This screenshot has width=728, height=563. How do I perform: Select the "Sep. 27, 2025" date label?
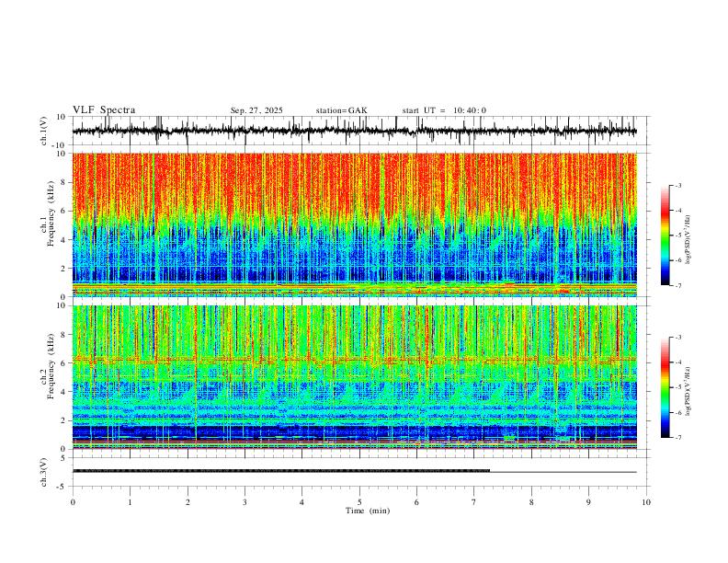tap(256, 110)
